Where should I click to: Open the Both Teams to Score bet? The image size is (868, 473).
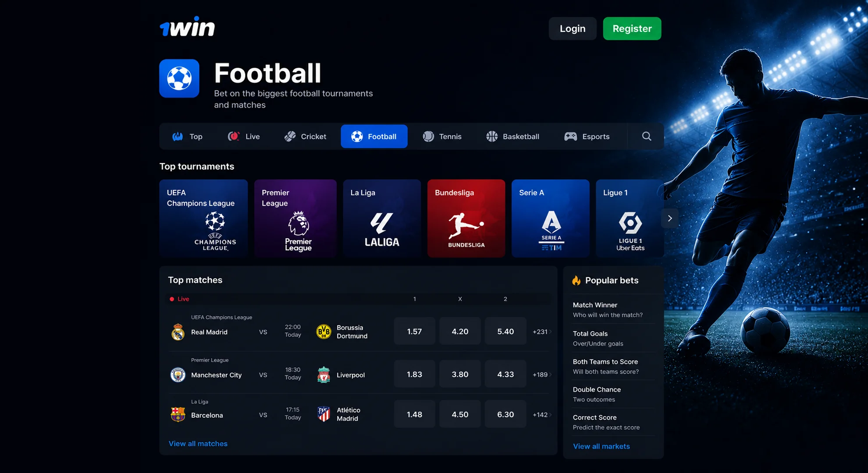pos(613,366)
